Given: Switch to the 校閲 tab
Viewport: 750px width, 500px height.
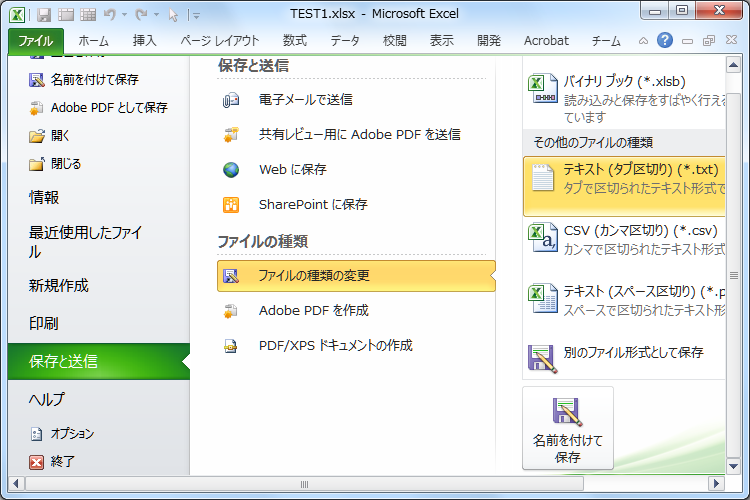Looking at the screenshot, I should click(x=395, y=41).
